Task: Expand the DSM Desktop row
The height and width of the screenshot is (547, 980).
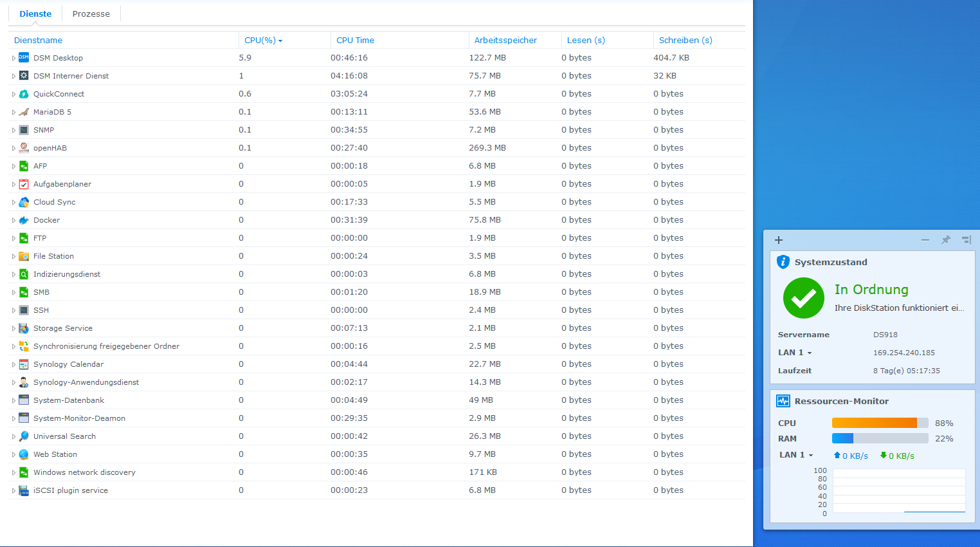Action: (14, 58)
